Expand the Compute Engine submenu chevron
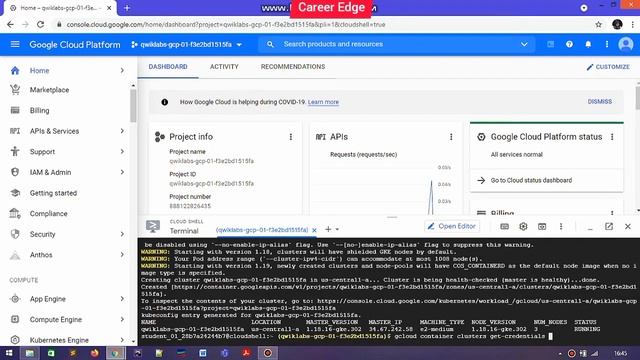 122,319
